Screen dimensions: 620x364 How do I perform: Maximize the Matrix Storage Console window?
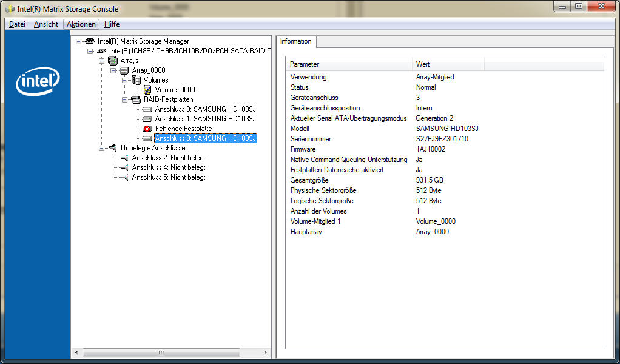[579, 7]
